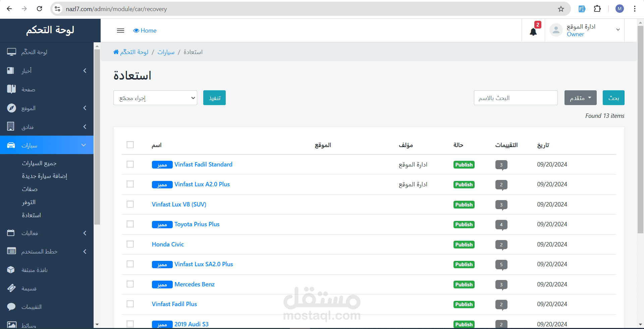Click the monitor icon for لوحة التحكّم
This screenshot has height=329, width=644.
tap(11, 52)
